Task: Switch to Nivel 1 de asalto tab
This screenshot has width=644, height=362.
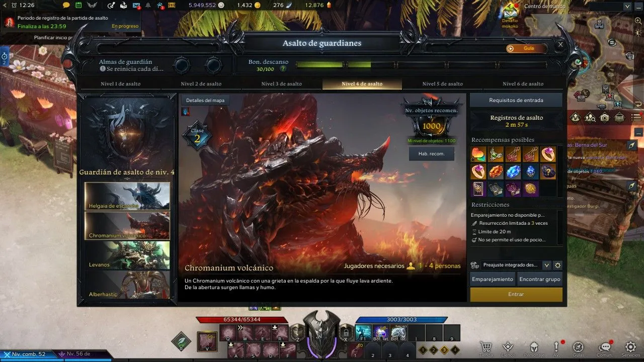Action: click(x=121, y=84)
